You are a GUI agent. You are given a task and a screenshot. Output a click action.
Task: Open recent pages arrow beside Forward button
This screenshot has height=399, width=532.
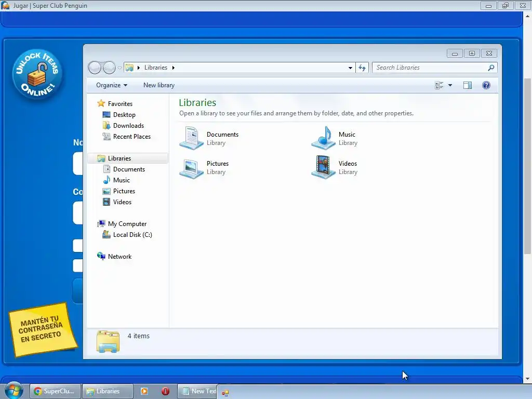[x=120, y=68]
